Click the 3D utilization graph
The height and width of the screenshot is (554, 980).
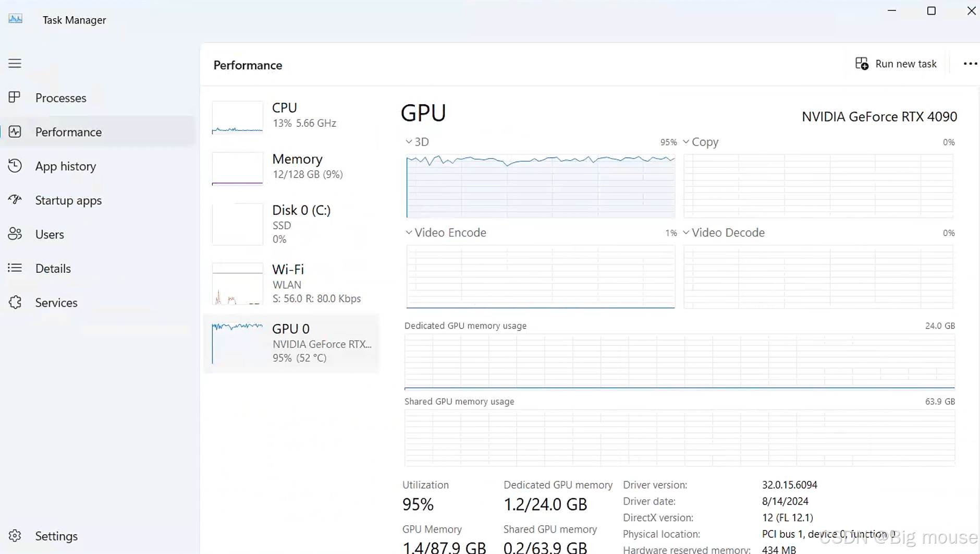[541, 186]
